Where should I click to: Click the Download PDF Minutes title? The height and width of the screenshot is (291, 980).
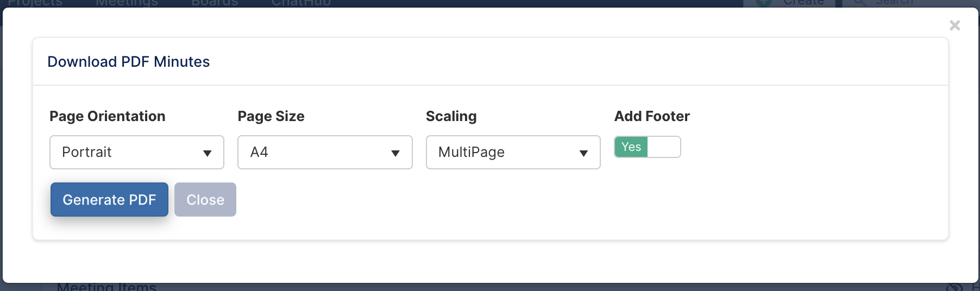click(129, 61)
